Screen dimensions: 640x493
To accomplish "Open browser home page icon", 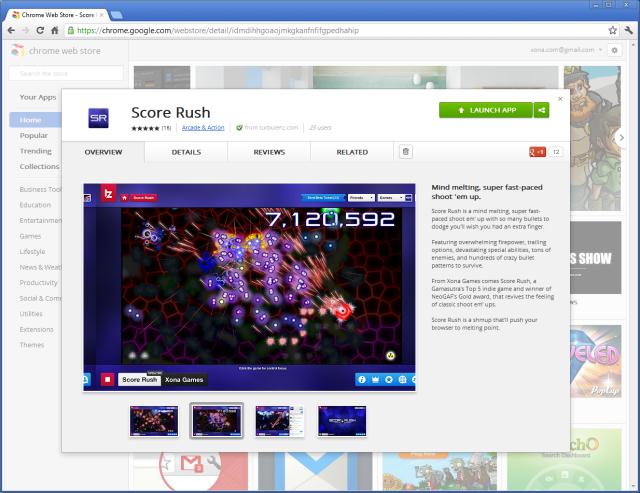I will click(x=55, y=30).
